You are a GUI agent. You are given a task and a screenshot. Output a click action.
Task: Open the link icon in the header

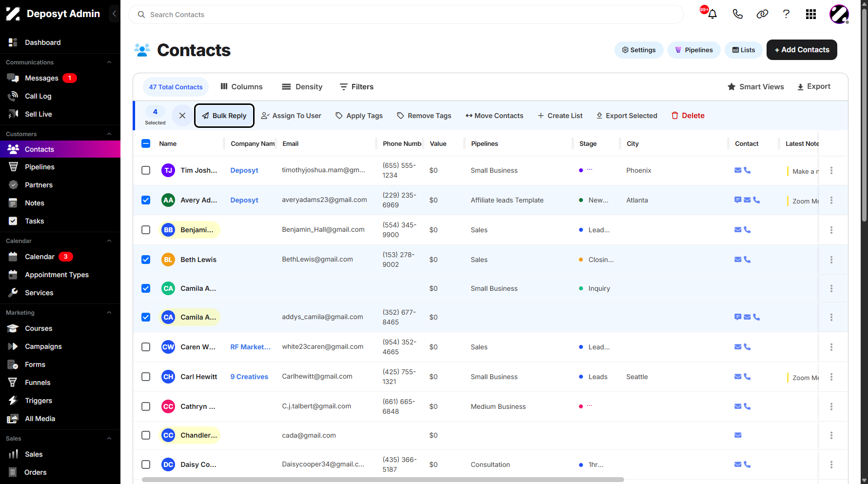tap(762, 14)
